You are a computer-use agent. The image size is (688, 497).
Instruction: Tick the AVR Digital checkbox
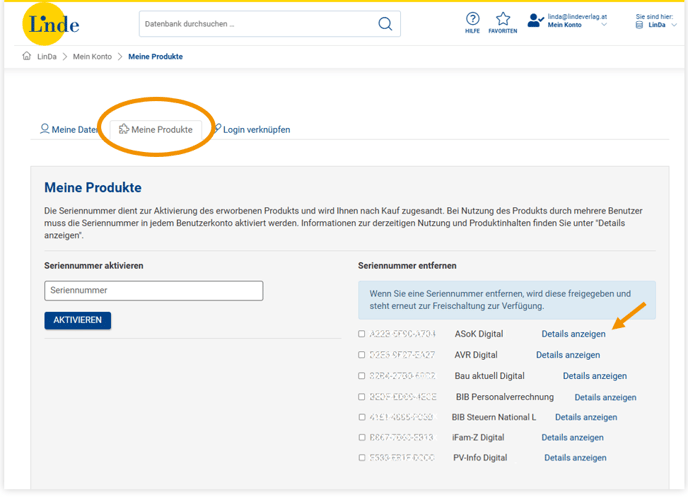point(362,354)
